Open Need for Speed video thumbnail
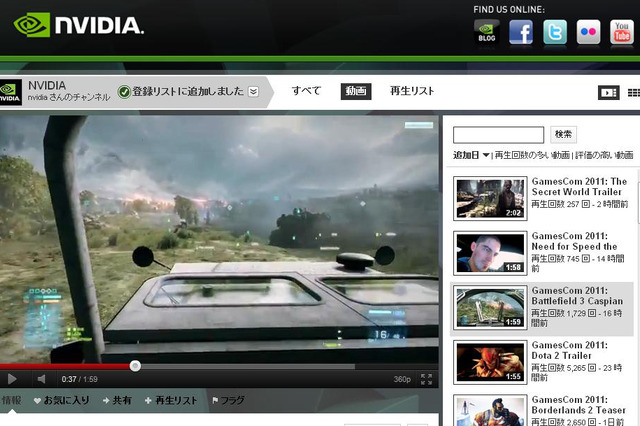 [x=490, y=253]
